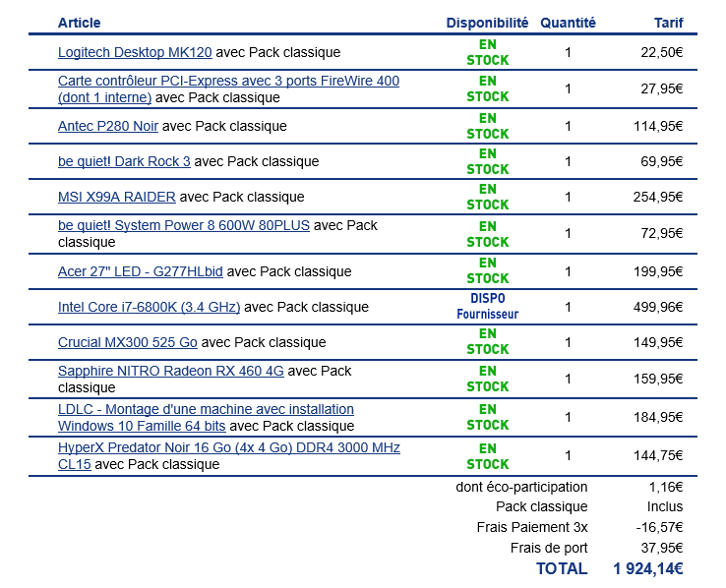Select the 22,50€ price
The image size is (726, 588).
coord(662,52)
